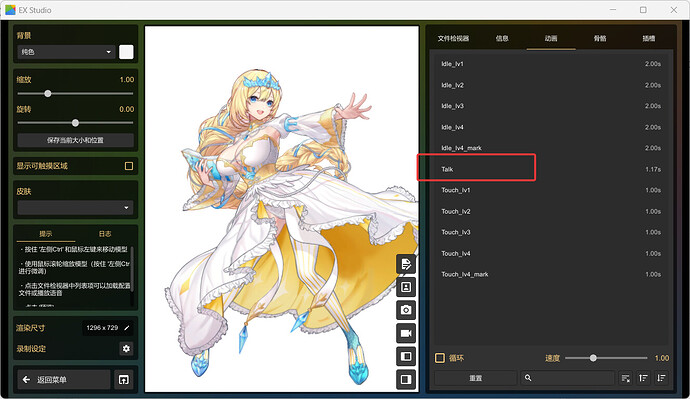This screenshot has width=690, height=399.
Task: Switch to the 日志 log tab
Action: click(x=105, y=234)
